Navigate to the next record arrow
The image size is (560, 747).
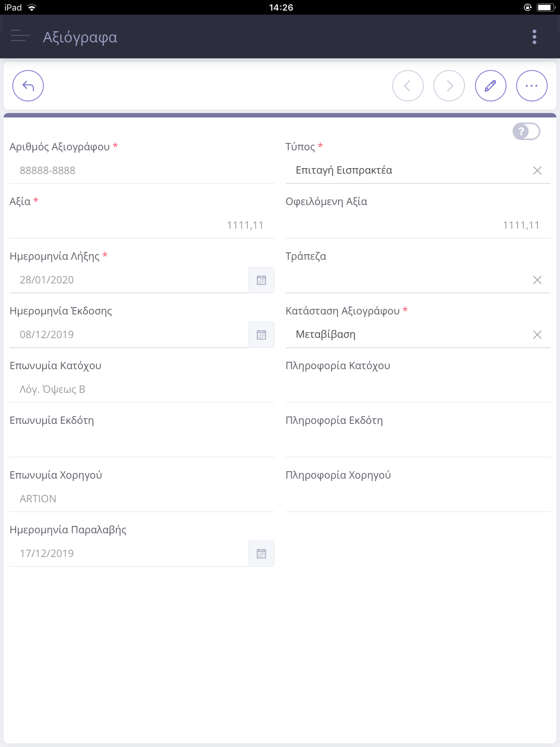[449, 86]
